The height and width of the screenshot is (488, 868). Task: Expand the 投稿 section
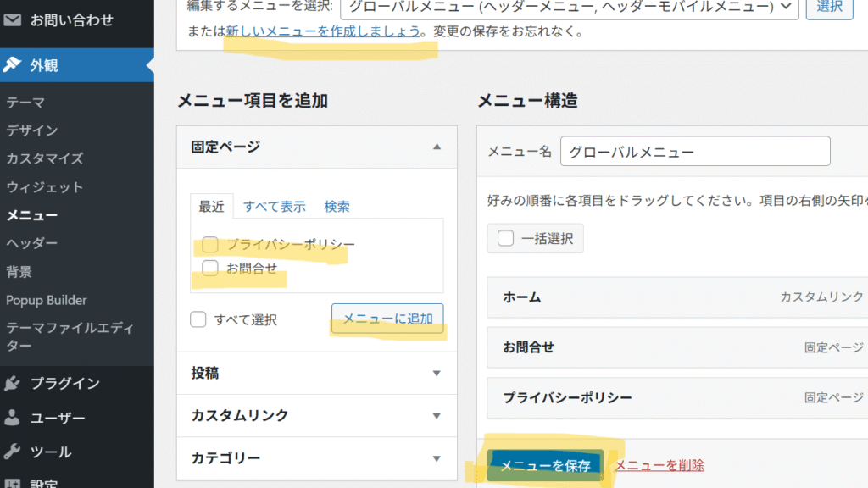tap(317, 373)
